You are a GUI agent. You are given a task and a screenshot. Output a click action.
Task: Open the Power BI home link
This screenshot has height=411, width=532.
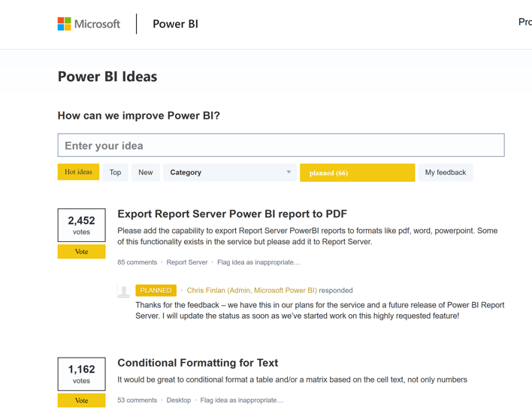175,24
